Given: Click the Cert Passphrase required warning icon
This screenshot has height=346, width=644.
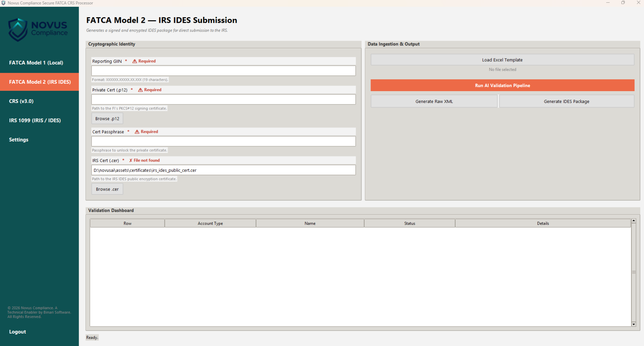Looking at the screenshot, I should pyautogui.click(x=137, y=132).
